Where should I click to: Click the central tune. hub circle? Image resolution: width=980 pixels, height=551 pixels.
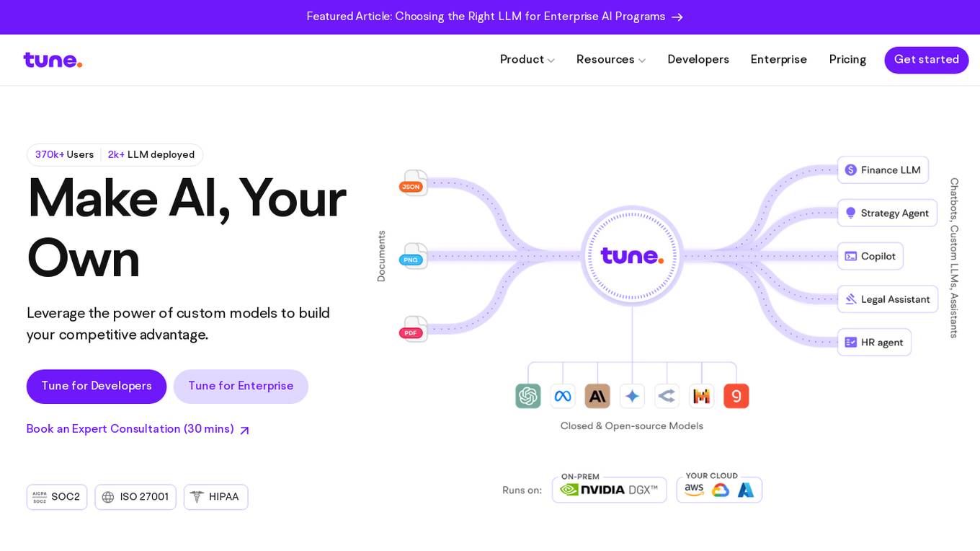tap(632, 256)
